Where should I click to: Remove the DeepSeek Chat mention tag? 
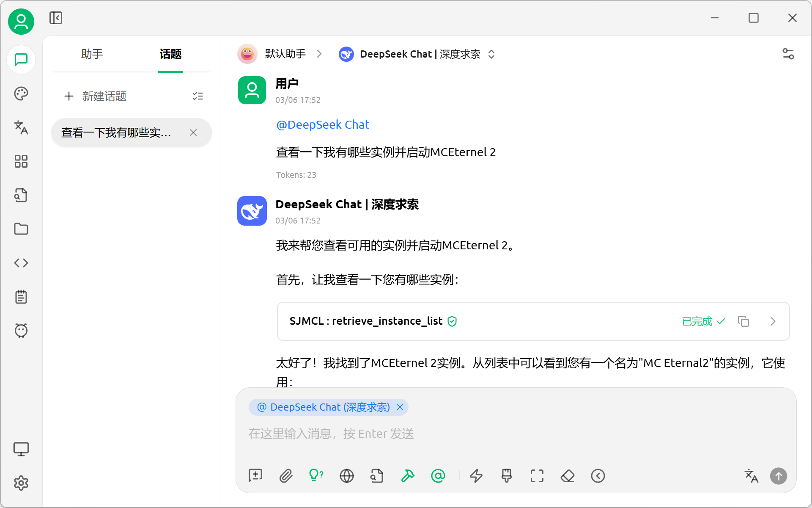point(400,407)
